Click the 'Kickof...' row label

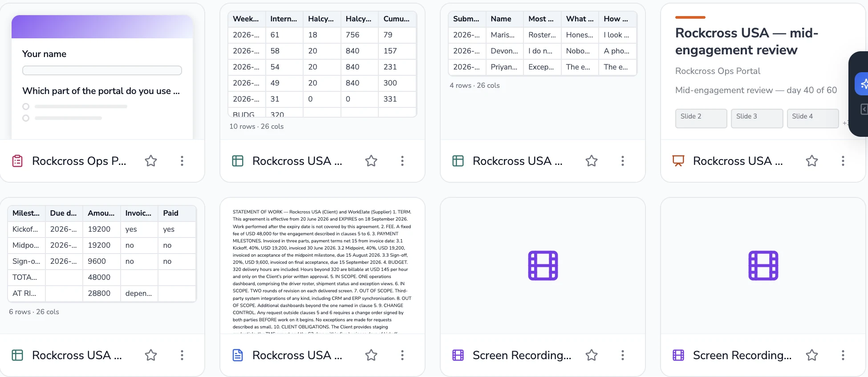point(27,229)
